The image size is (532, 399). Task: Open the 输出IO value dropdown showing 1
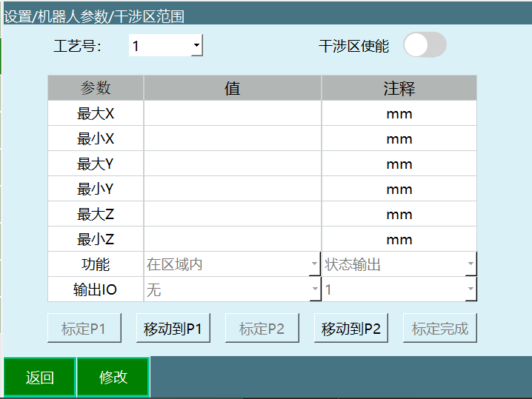[x=399, y=289]
